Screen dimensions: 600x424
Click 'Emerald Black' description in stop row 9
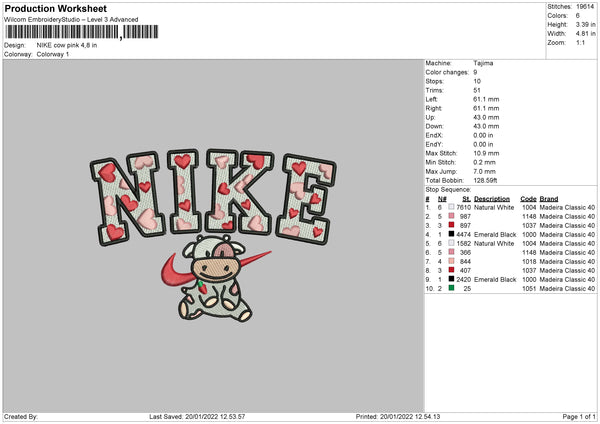click(x=495, y=279)
